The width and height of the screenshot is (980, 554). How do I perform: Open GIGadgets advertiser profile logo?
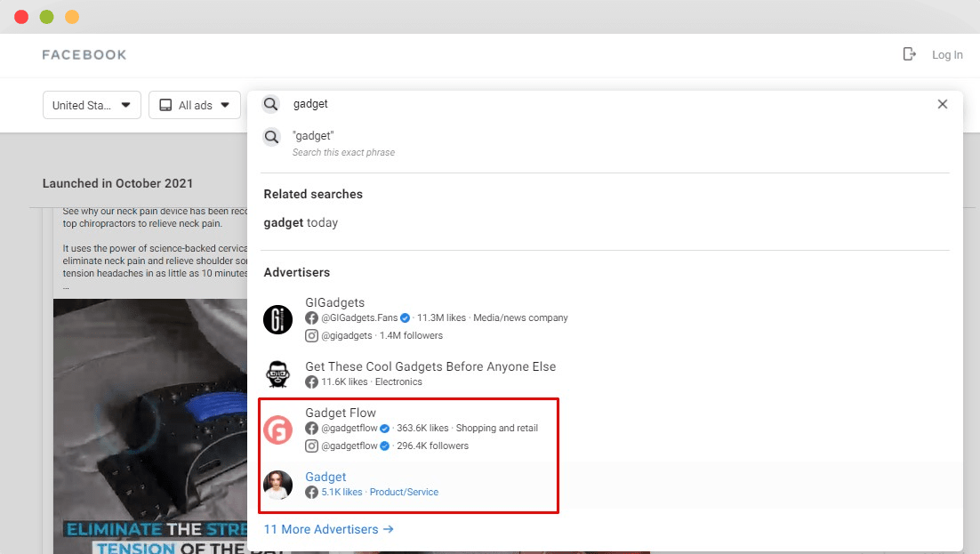coord(278,319)
